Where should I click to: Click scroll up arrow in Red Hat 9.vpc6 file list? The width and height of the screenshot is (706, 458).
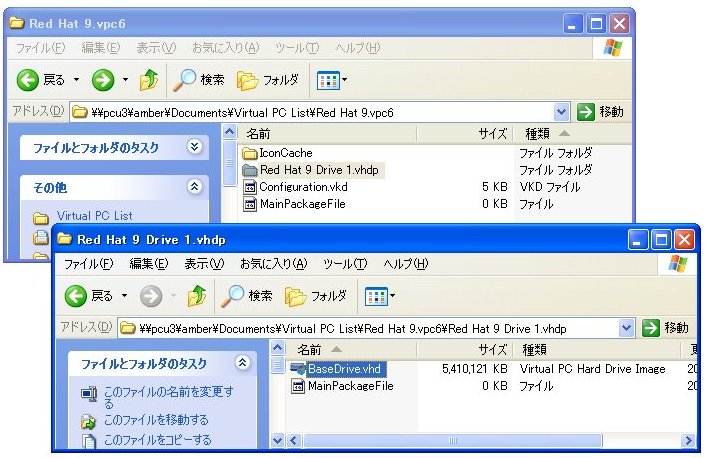230,132
